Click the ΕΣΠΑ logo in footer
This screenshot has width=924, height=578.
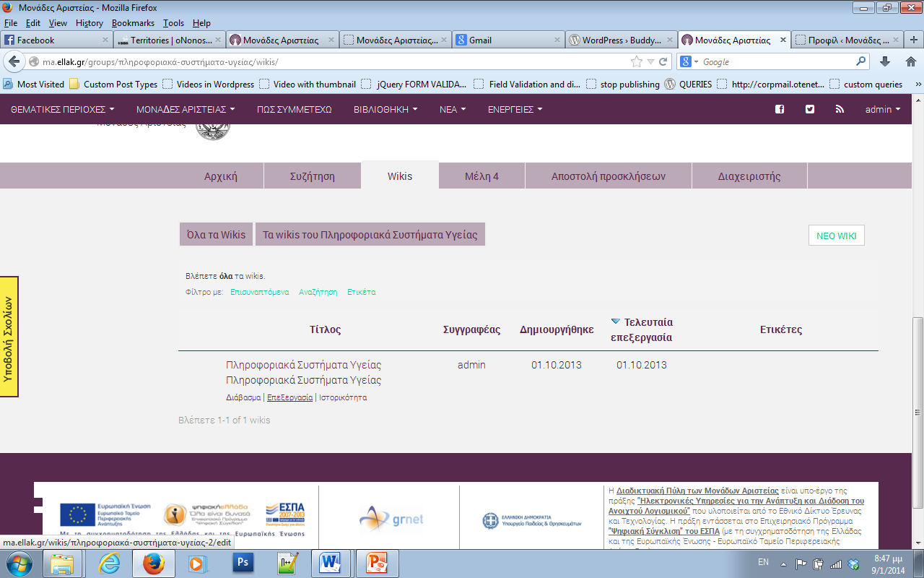(x=285, y=514)
